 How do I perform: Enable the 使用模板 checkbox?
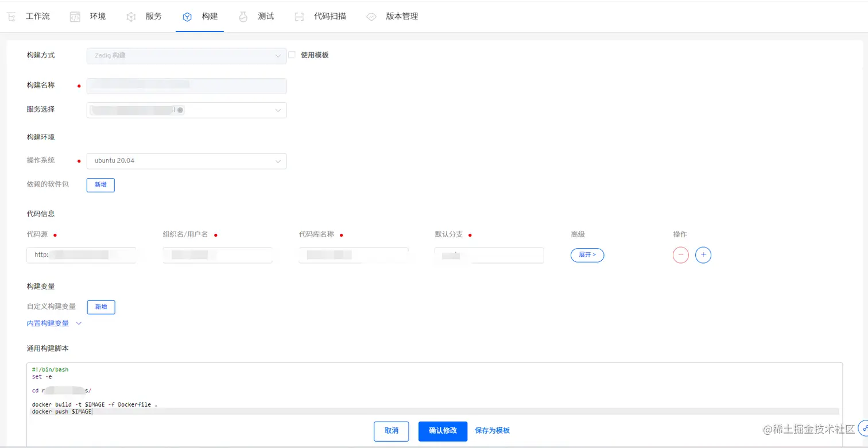(x=292, y=55)
